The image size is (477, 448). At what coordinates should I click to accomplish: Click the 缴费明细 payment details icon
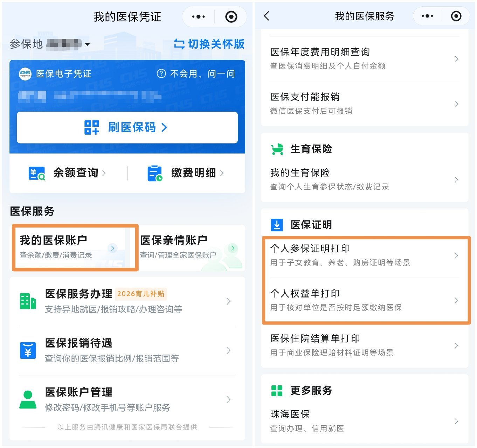click(x=154, y=173)
